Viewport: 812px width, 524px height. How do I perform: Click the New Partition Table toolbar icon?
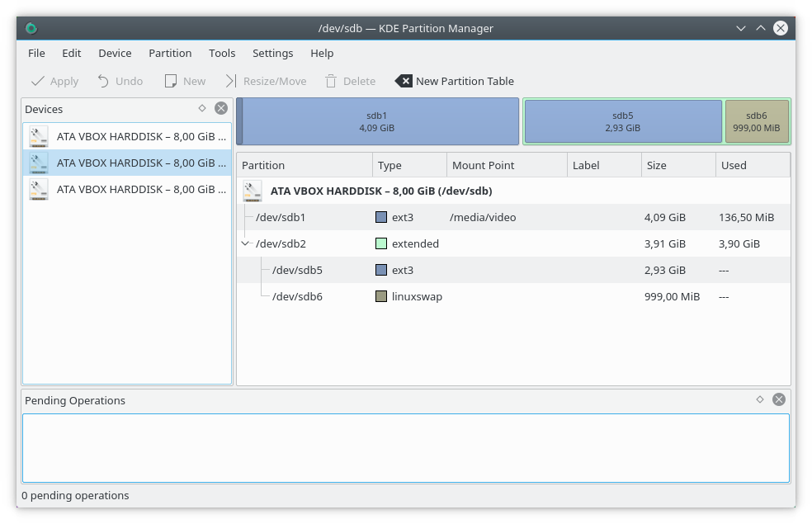404,81
